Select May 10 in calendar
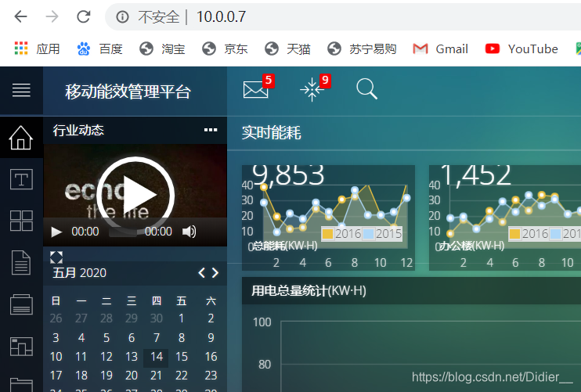This screenshot has height=392, width=581. [x=56, y=357]
